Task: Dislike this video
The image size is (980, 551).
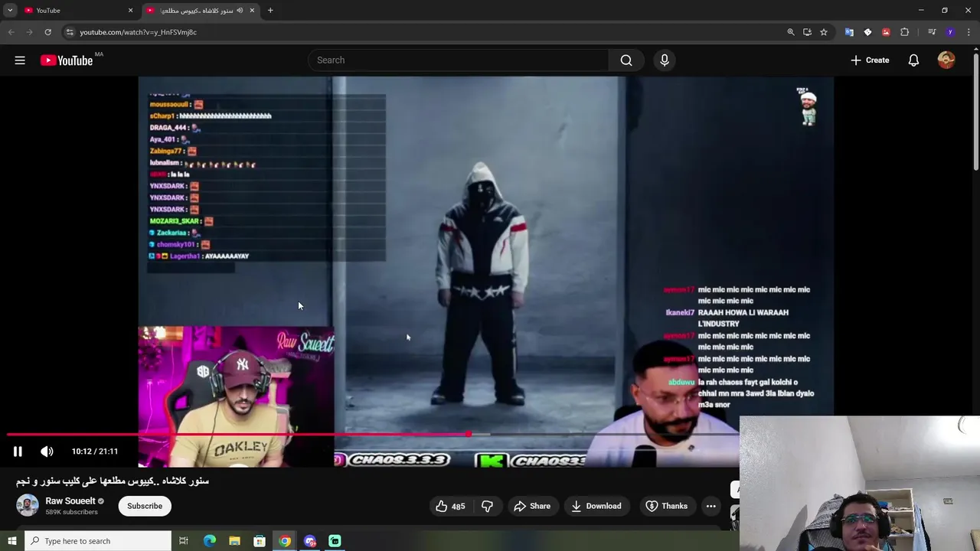Action: (487, 506)
